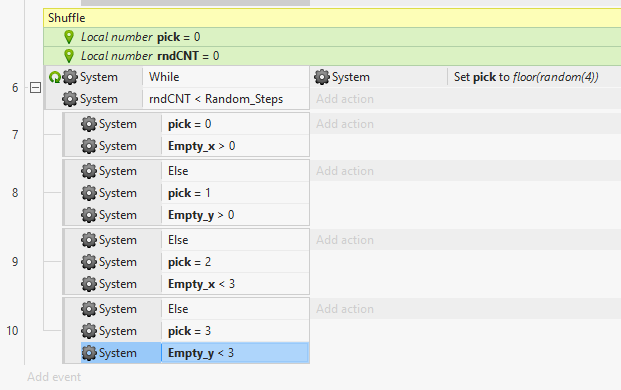
Task: Click the horizontal scrollbar at the top
Action: (x=195, y=3)
